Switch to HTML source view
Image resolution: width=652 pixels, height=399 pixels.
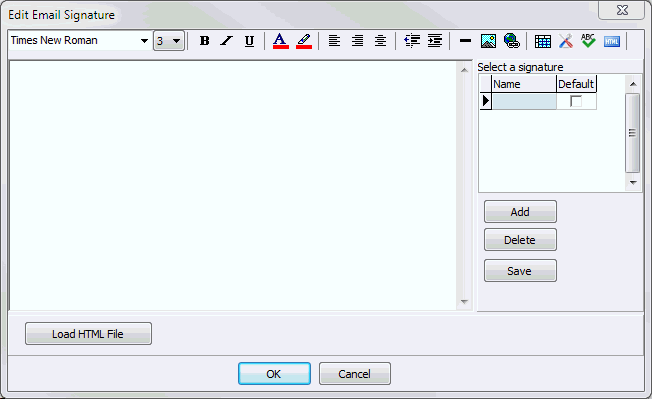click(612, 41)
